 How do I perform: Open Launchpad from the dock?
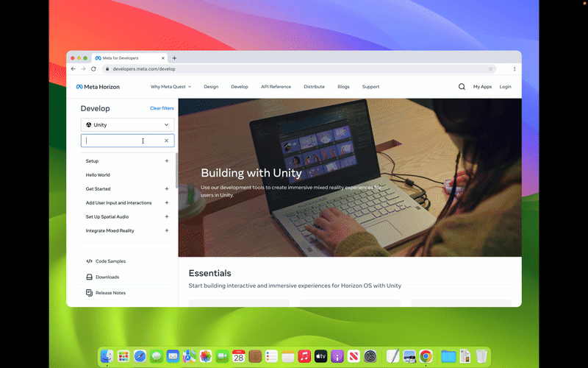(123, 356)
